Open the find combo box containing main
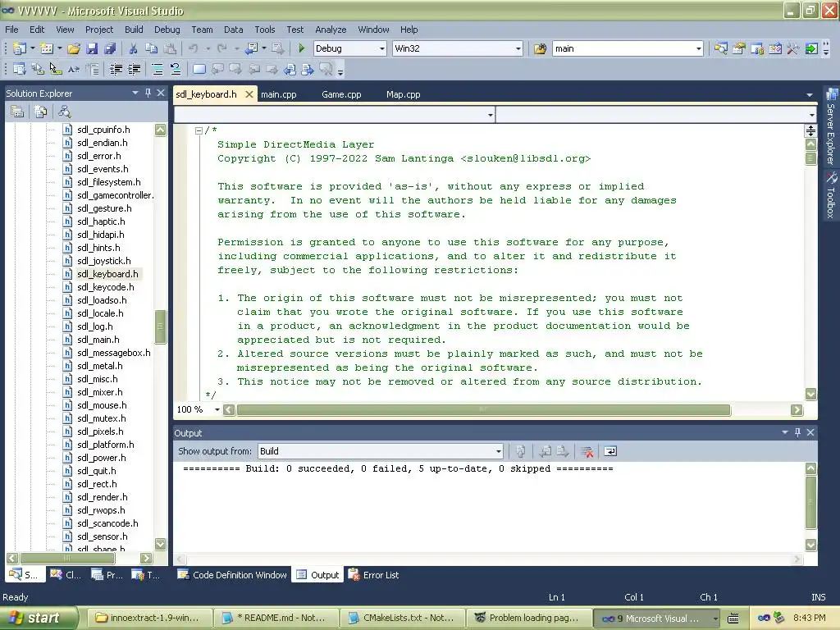This screenshot has width=840, height=630. pyautogui.click(x=628, y=48)
